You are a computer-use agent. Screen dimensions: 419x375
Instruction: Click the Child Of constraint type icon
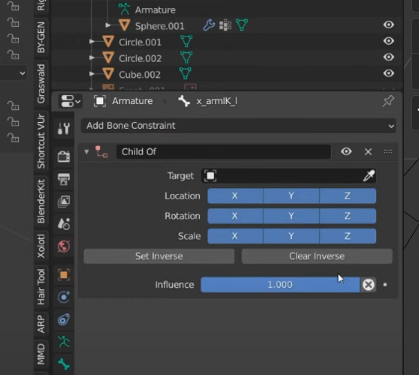(101, 152)
